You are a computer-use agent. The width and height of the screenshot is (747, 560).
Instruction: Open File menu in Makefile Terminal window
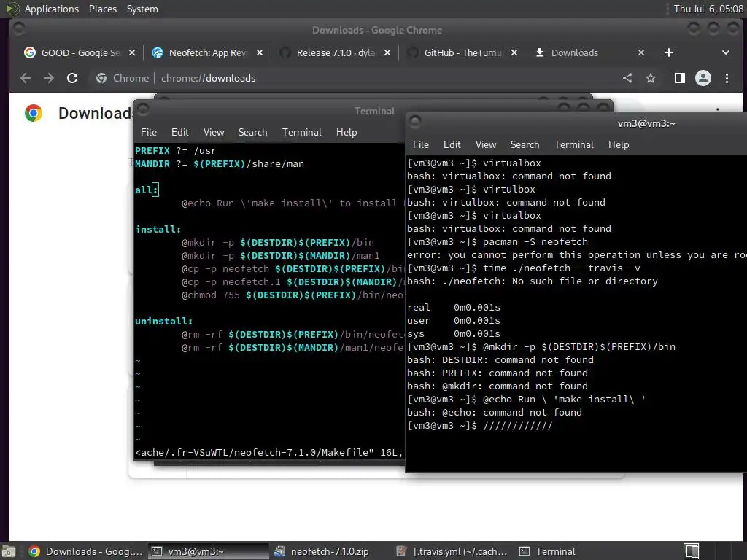(x=149, y=133)
